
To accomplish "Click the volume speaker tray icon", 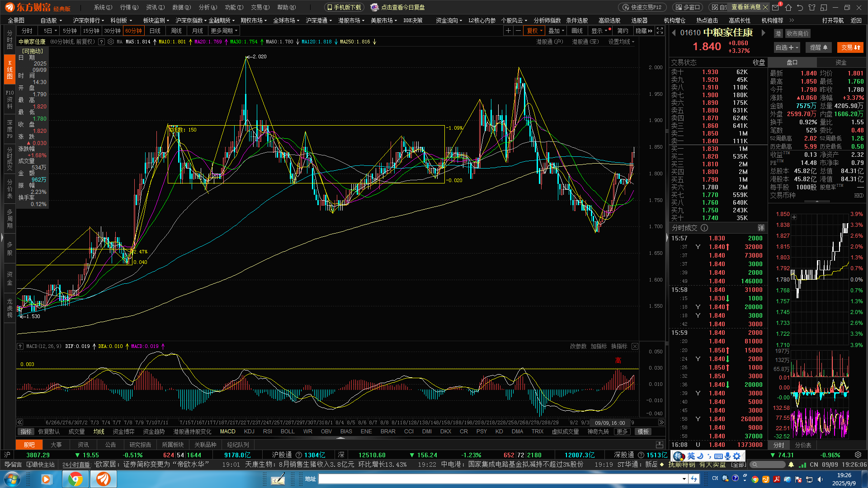I will (x=821, y=479).
